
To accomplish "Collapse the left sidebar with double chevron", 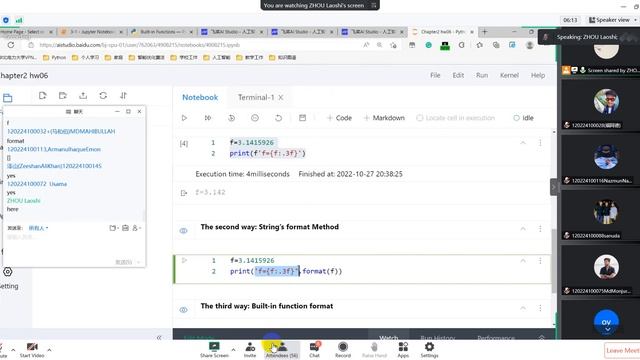I will [159, 338].
